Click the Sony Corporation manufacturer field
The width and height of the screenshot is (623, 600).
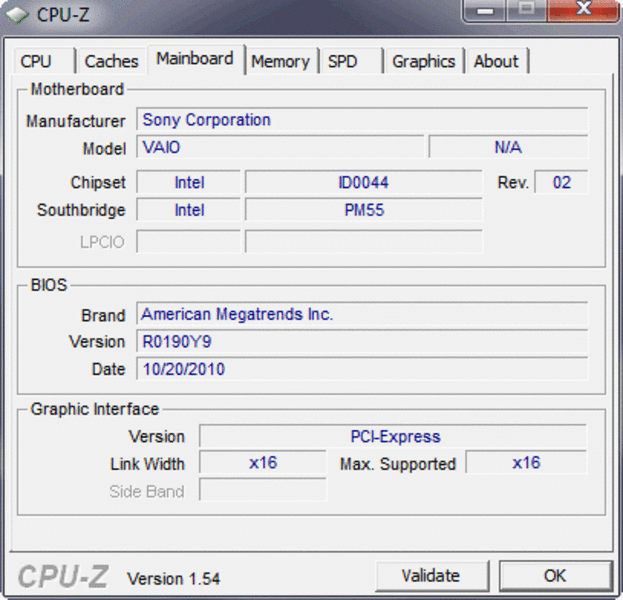tap(362, 119)
